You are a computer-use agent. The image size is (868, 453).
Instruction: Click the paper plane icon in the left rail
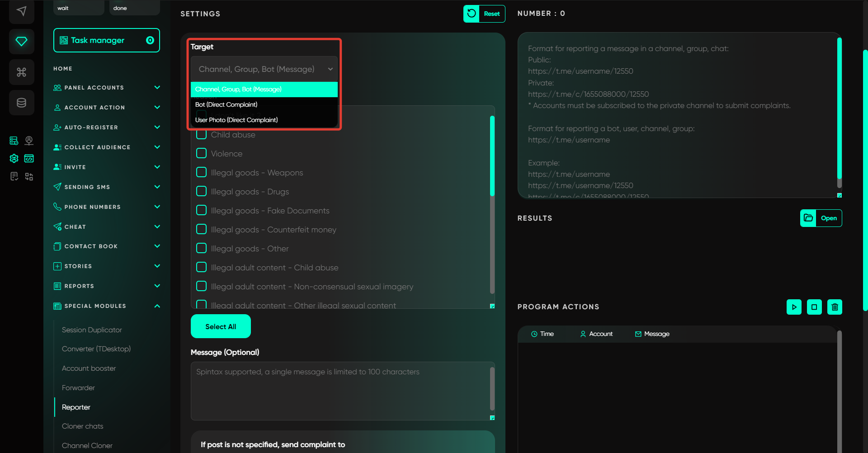pos(21,11)
